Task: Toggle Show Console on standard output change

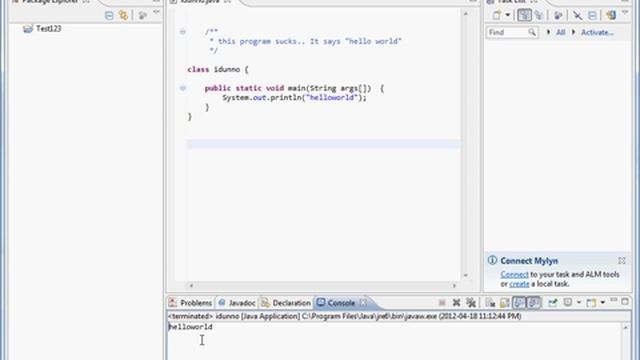Action: [519, 303]
